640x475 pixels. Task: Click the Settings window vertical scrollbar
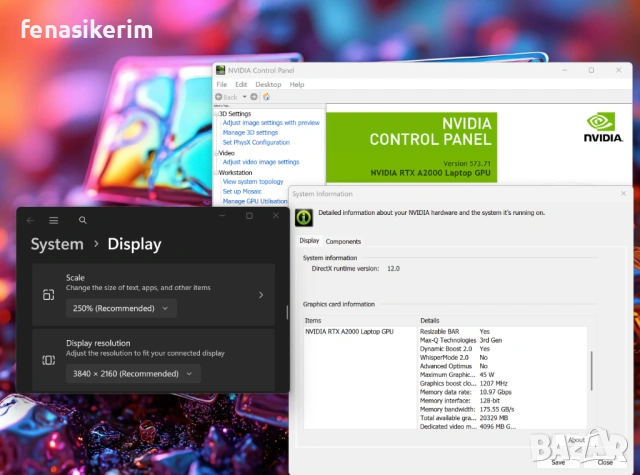click(x=287, y=312)
